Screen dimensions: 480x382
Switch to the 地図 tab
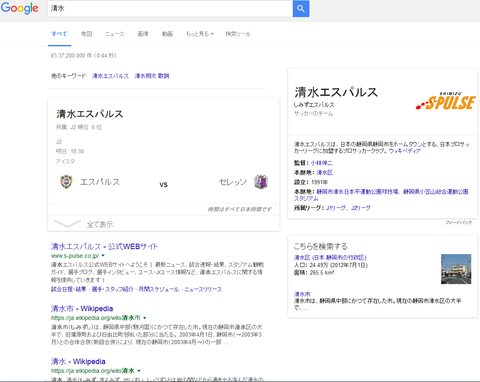pos(87,34)
